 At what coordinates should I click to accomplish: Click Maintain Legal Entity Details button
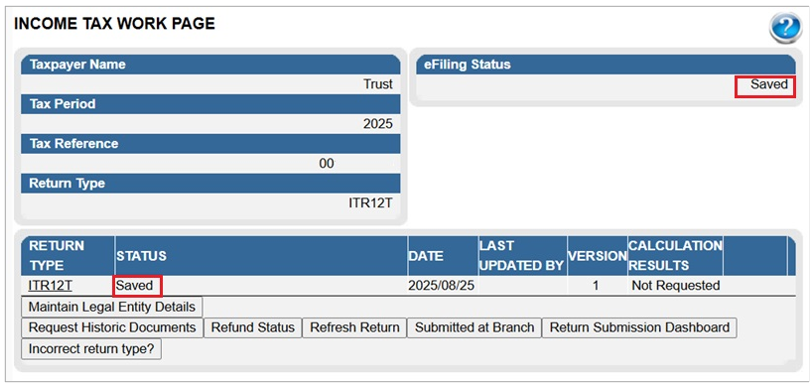pos(112,307)
